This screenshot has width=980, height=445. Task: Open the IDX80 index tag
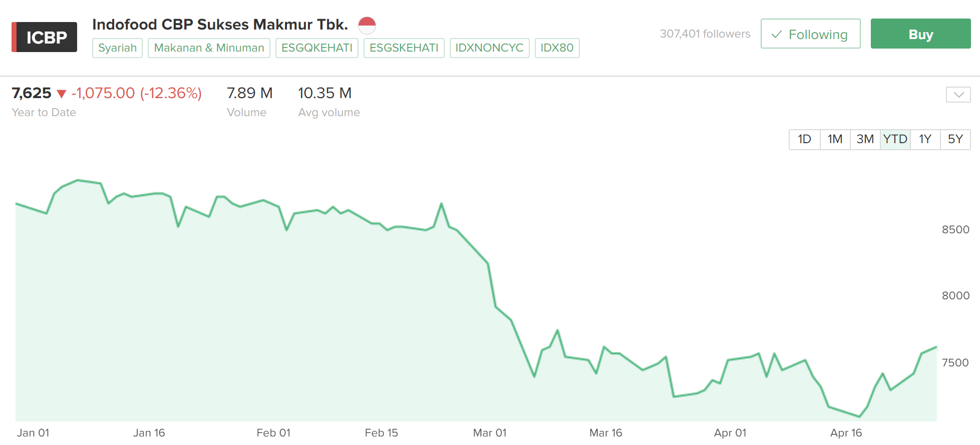click(557, 48)
